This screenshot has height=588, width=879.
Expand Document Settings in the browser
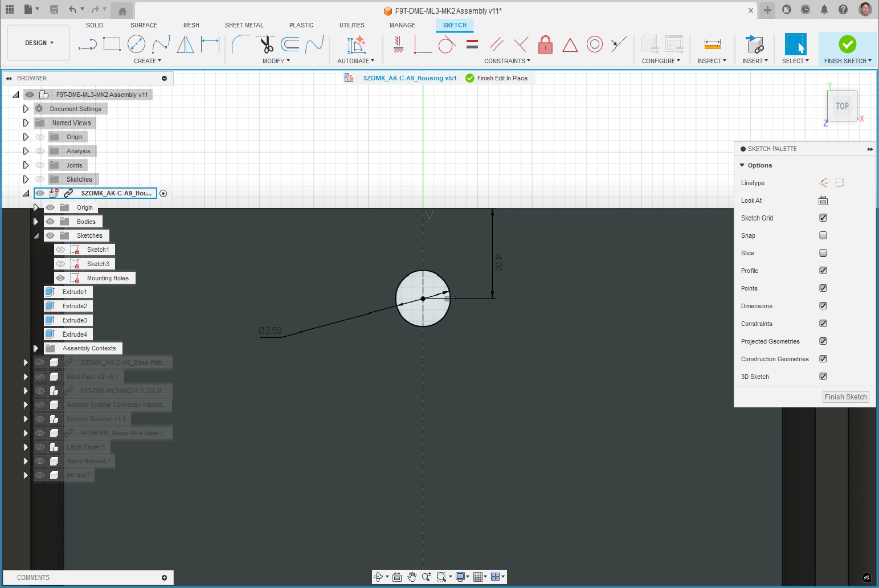click(26, 108)
